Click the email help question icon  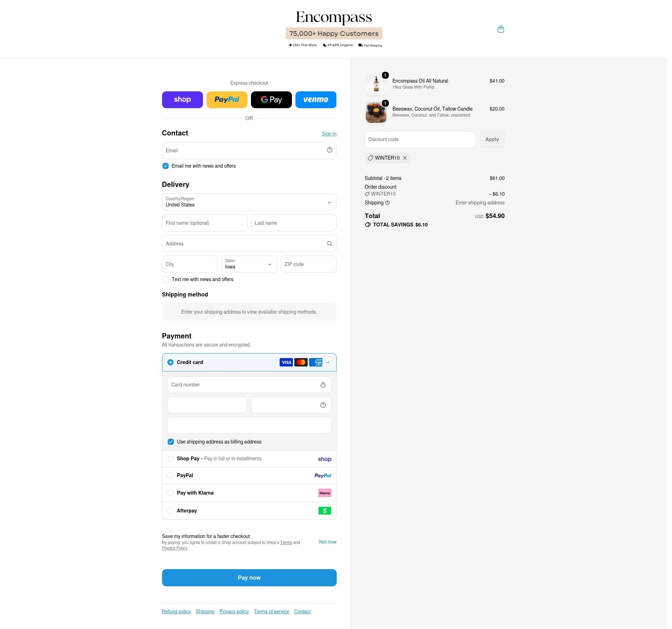[329, 150]
